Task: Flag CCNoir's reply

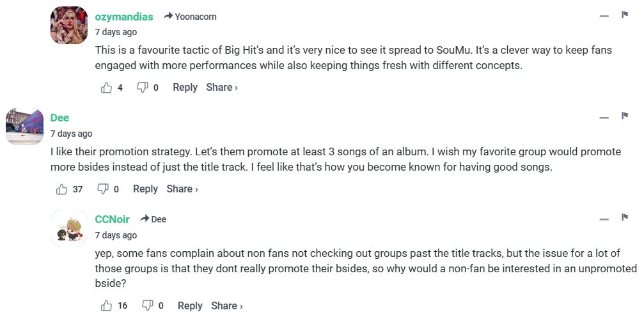Action: (625, 218)
